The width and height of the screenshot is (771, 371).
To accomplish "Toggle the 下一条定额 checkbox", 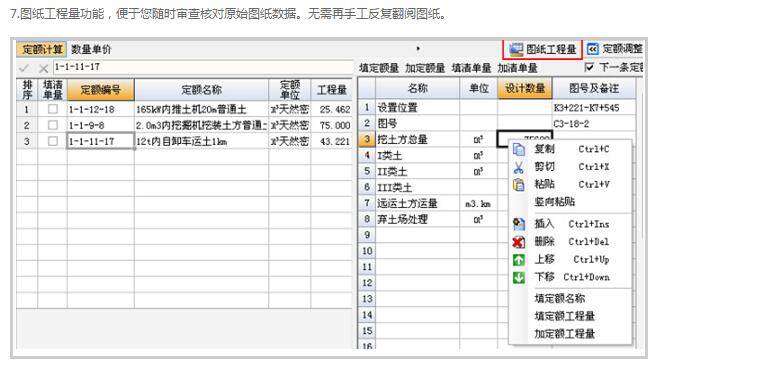I will coord(590,67).
